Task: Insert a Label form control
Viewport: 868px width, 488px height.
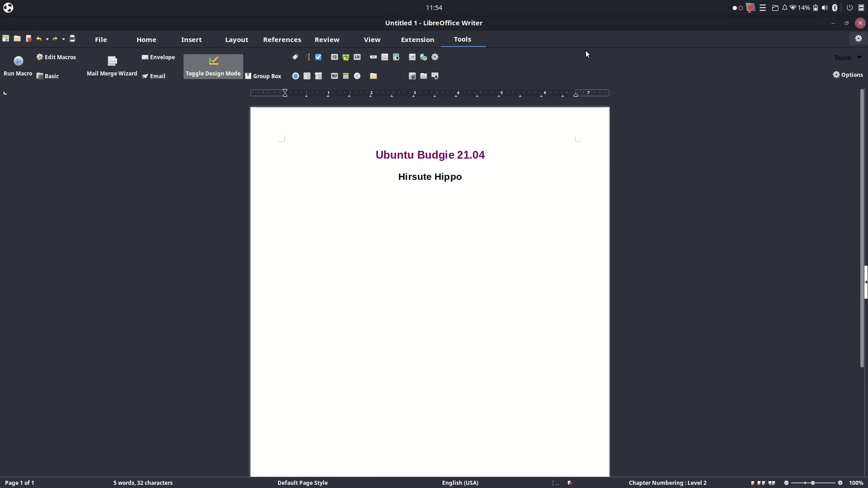Action: (295, 57)
